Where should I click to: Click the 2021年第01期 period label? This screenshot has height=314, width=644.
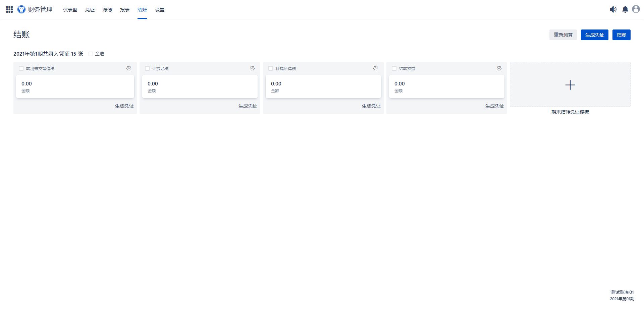click(x=622, y=299)
